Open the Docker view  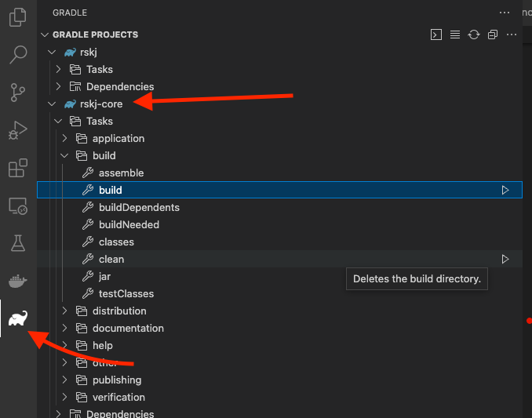18,281
